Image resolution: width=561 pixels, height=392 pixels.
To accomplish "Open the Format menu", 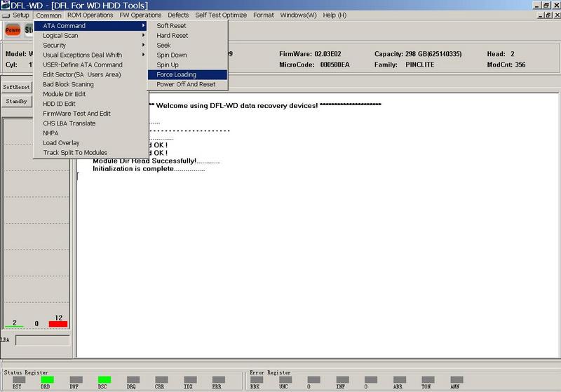I will (264, 15).
